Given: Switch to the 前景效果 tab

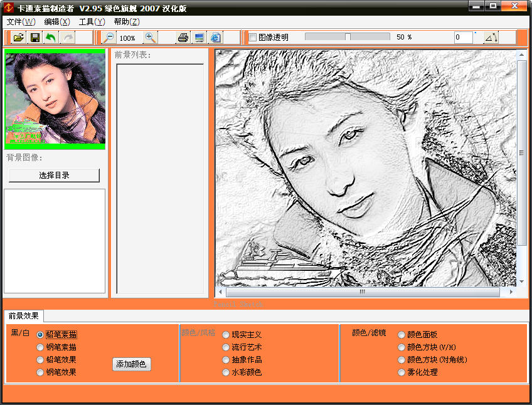Looking at the screenshot, I should pos(24,316).
